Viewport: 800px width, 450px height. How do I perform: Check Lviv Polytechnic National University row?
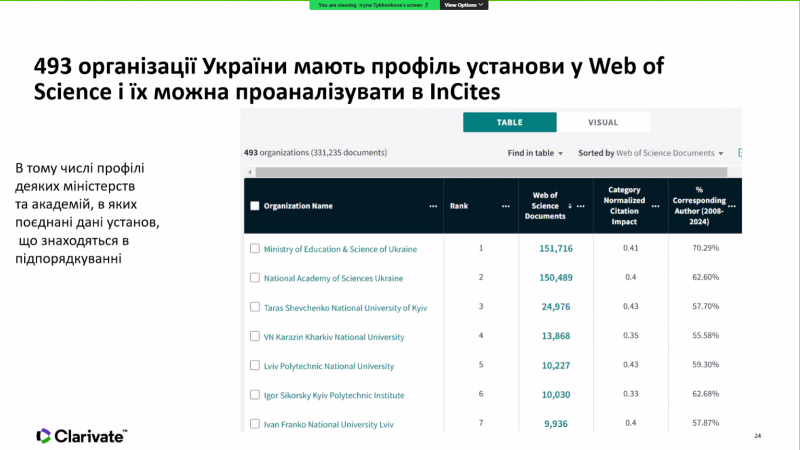click(x=255, y=365)
